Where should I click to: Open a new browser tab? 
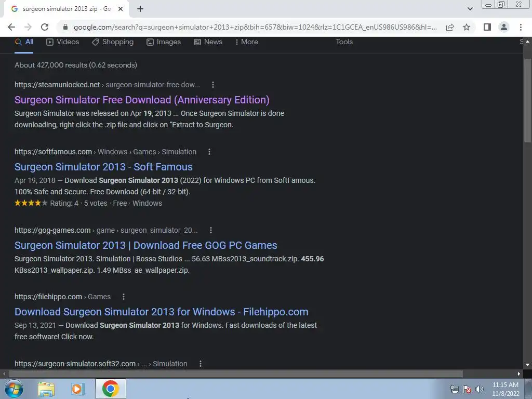(140, 9)
